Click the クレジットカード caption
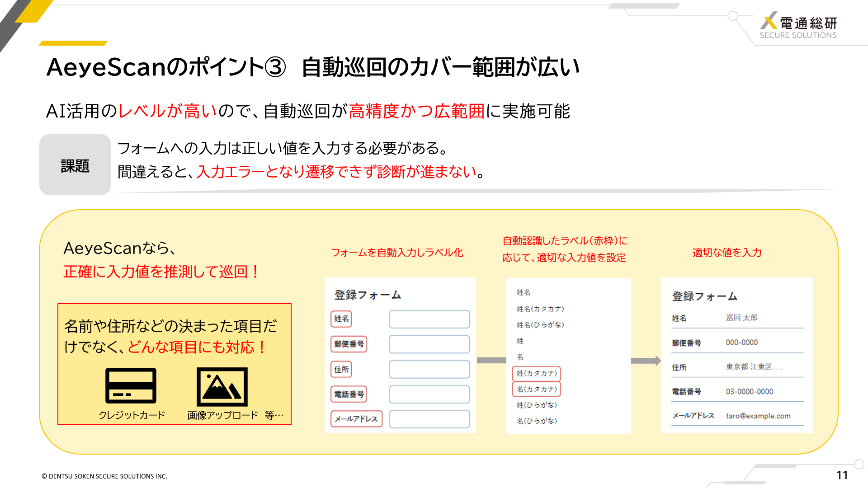 pos(132,415)
